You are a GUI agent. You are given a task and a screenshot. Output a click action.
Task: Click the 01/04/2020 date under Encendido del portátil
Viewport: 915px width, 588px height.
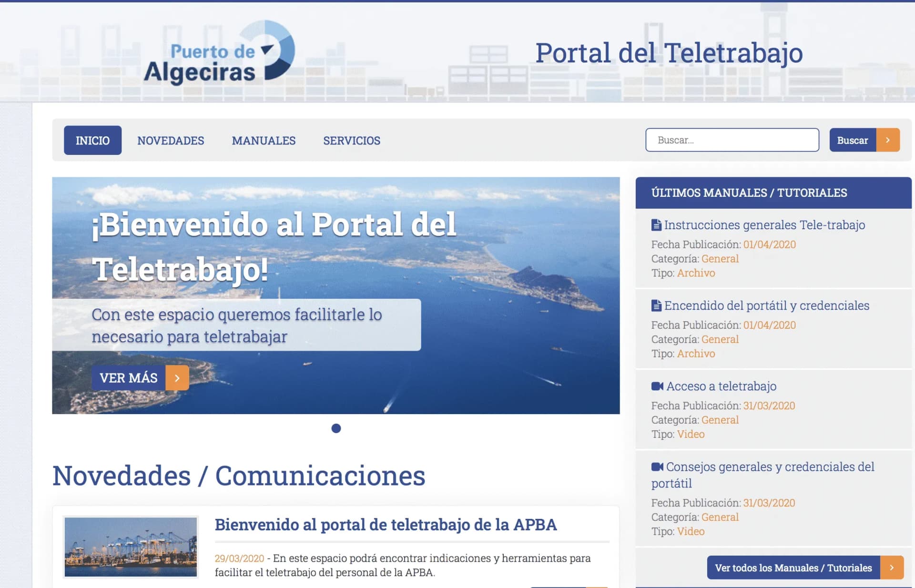pos(769,325)
